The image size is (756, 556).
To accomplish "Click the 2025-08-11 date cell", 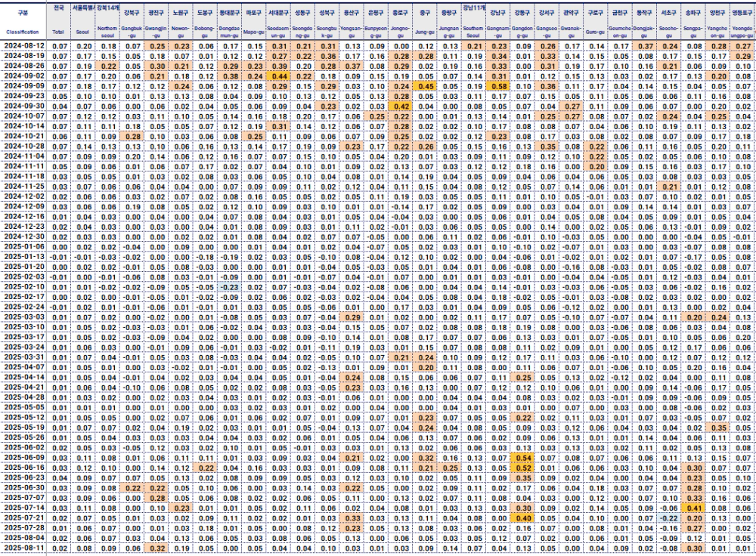I will point(23,548).
